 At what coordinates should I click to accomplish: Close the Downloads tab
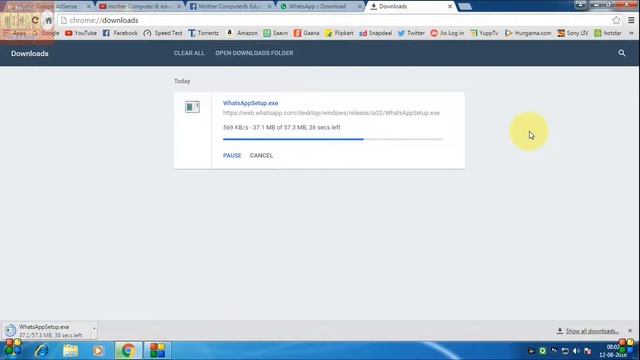[x=450, y=6]
